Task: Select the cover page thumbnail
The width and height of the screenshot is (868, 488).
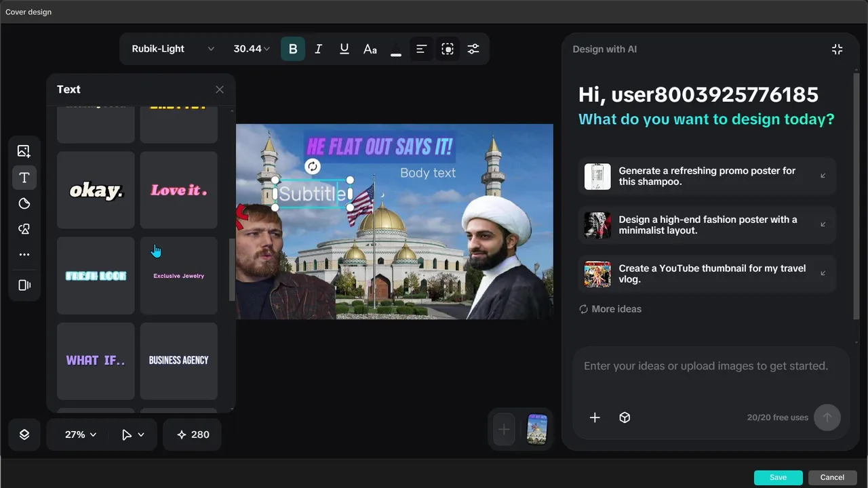Action: tap(537, 429)
